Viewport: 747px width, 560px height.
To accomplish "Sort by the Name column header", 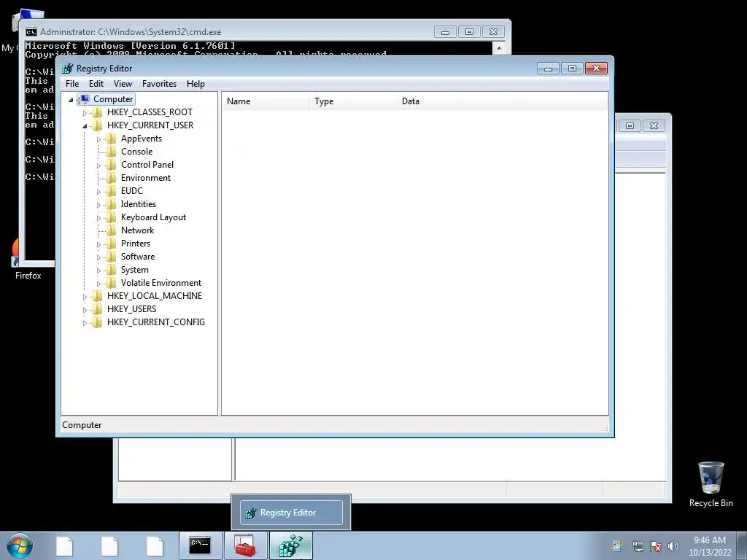I will click(266, 101).
